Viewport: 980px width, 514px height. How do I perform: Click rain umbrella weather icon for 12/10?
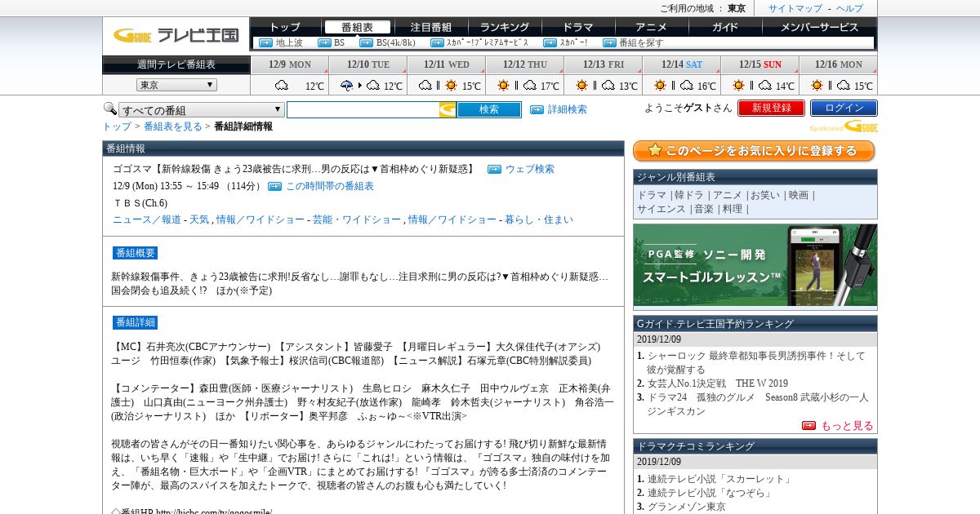(346, 85)
